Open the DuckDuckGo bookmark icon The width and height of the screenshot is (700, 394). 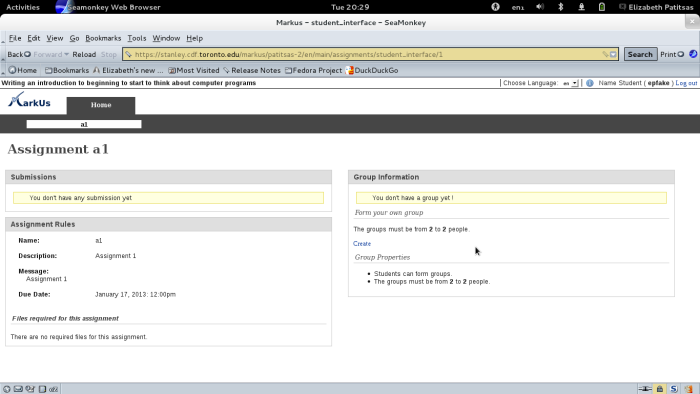click(350, 71)
